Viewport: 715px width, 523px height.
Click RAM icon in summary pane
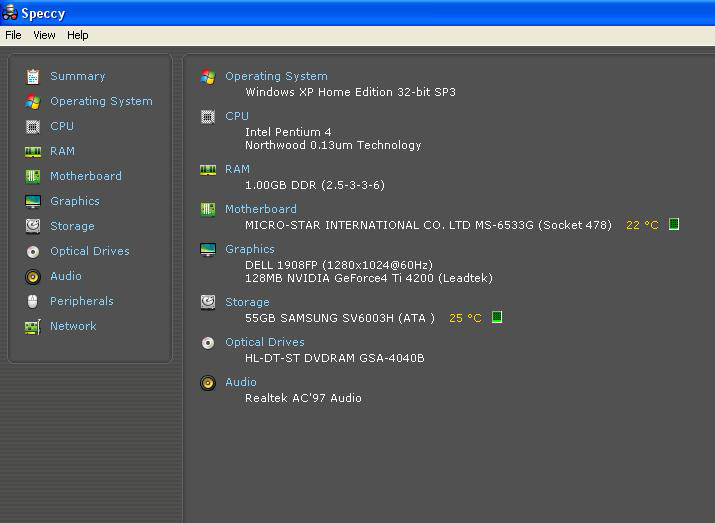(x=208, y=170)
